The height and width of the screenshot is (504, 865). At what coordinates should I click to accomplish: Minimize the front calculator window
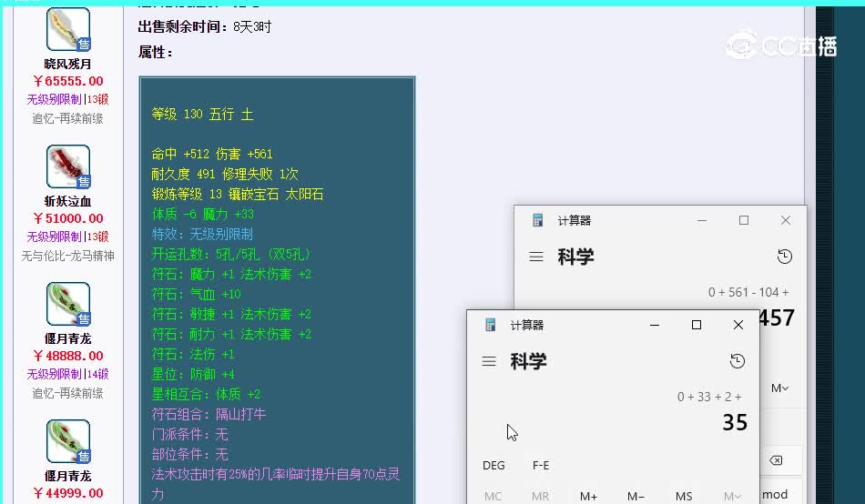pos(655,326)
